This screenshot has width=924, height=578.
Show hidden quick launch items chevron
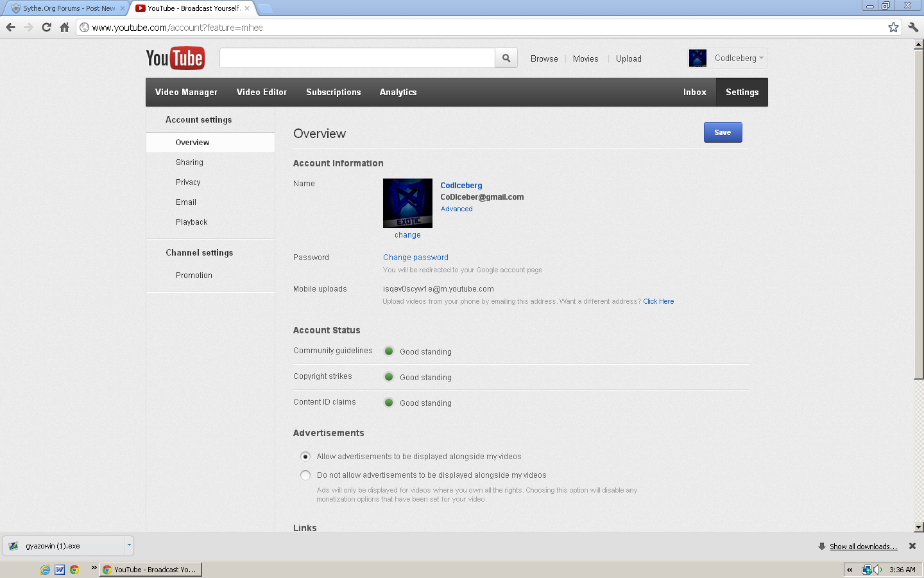pyautogui.click(x=94, y=567)
